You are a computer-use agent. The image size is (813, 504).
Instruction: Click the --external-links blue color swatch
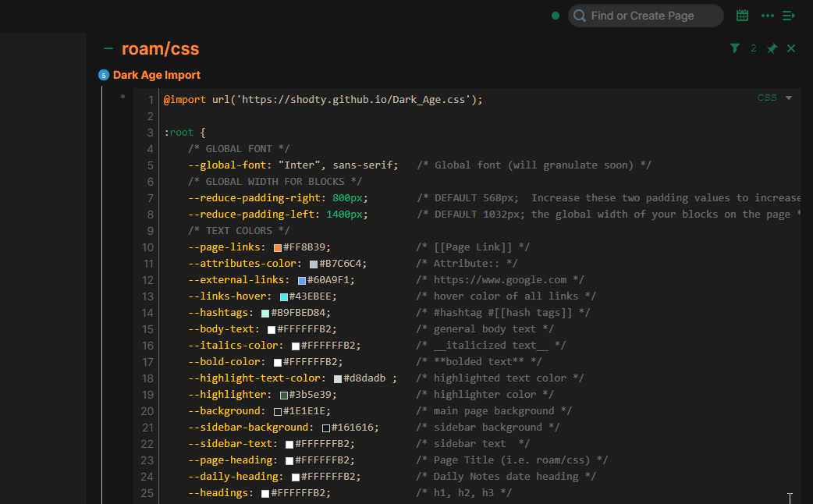pos(302,280)
